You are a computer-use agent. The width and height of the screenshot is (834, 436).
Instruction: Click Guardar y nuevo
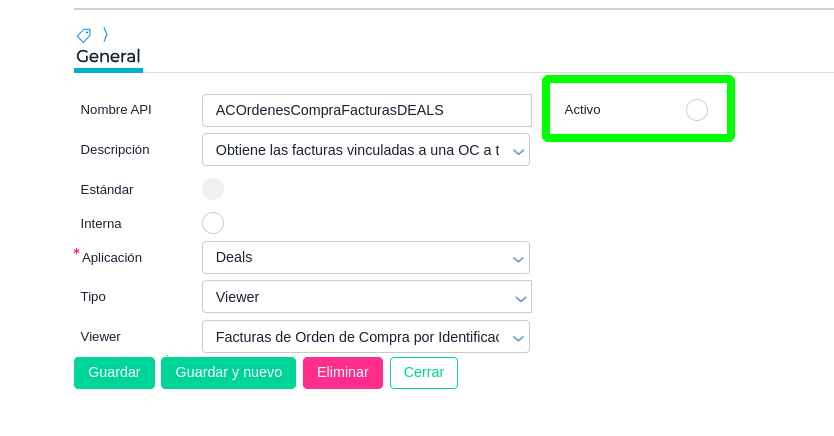(x=228, y=373)
